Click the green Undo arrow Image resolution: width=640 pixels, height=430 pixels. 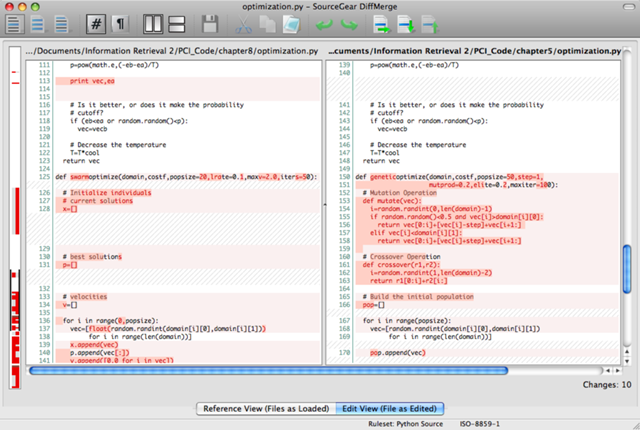pyautogui.click(x=323, y=23)
